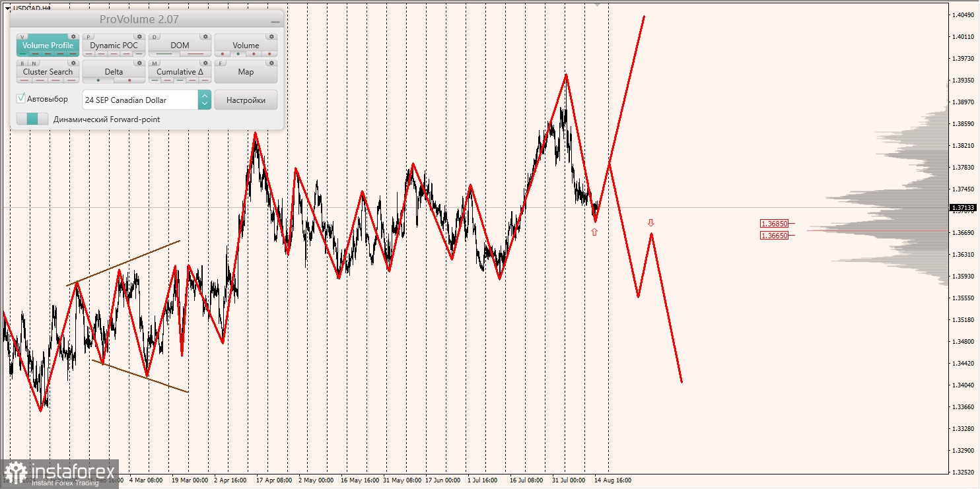The height and width of the screenshot is (489, 980).
Task: Select the lower brown trendline
Action: point(140,375)
